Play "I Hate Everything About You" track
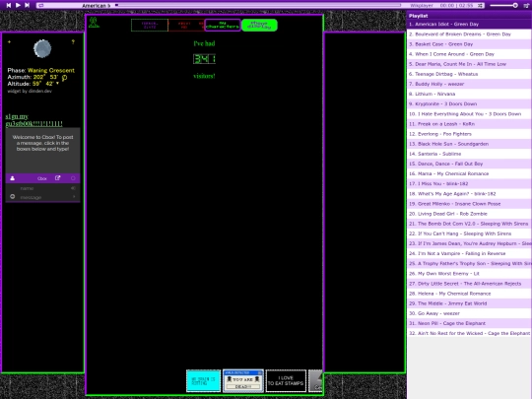532x399 pixels. pos(469,114)
